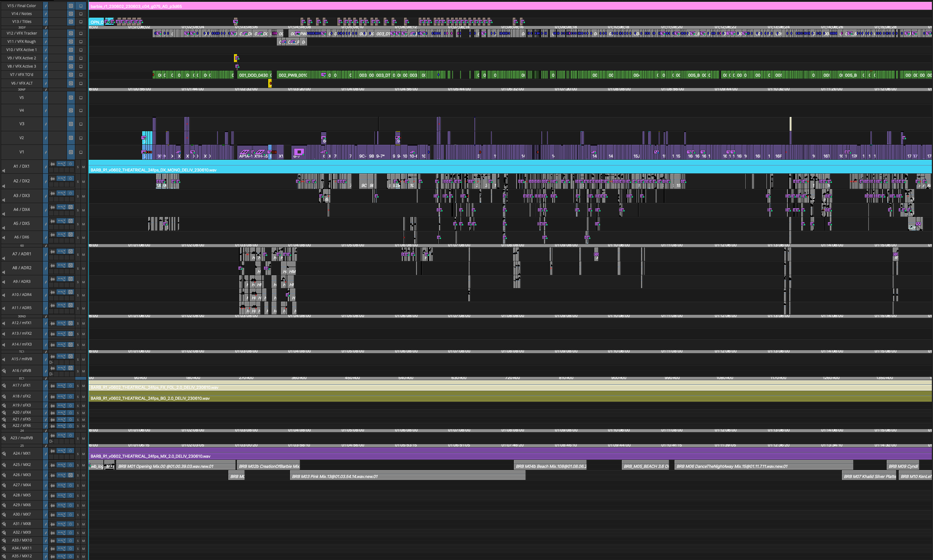The width and height of the screenshot is (933, 560).
Task: Select 002_PWB_0010 clip on V7 track
Action: tap(292, 75)
